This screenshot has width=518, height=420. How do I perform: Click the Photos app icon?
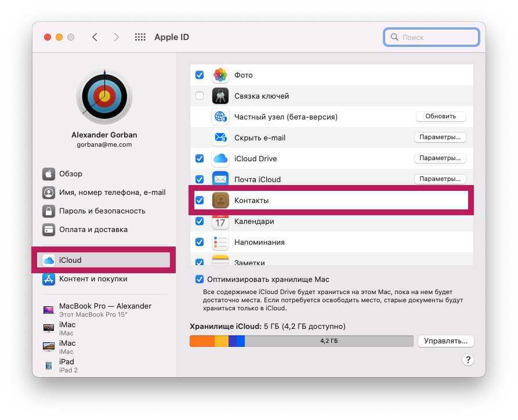point(220,75)
